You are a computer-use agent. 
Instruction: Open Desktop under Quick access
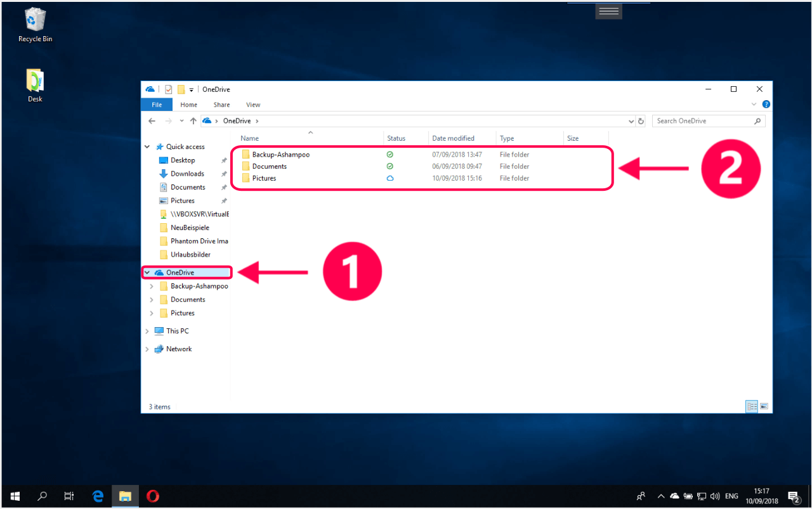click(x=183, y=160)
